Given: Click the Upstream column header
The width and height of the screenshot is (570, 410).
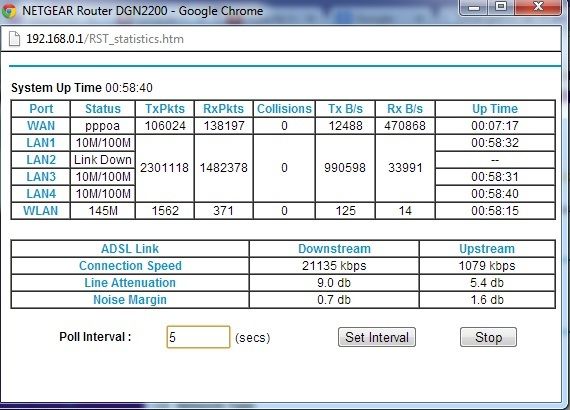Looking at the screenshot, I should click(487, 249).
